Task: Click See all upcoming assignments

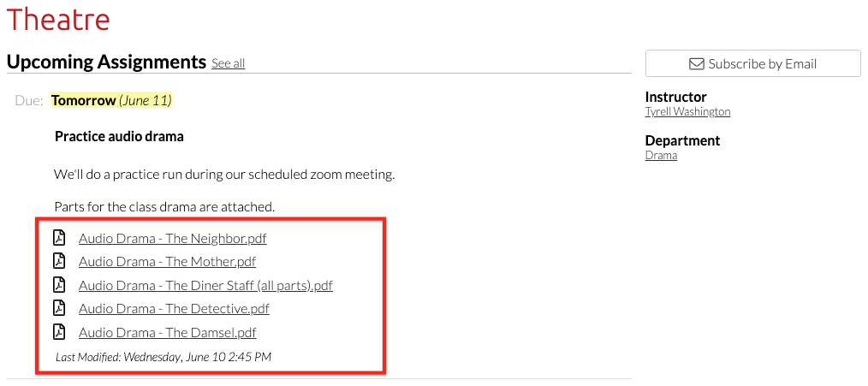Action: 229,63
